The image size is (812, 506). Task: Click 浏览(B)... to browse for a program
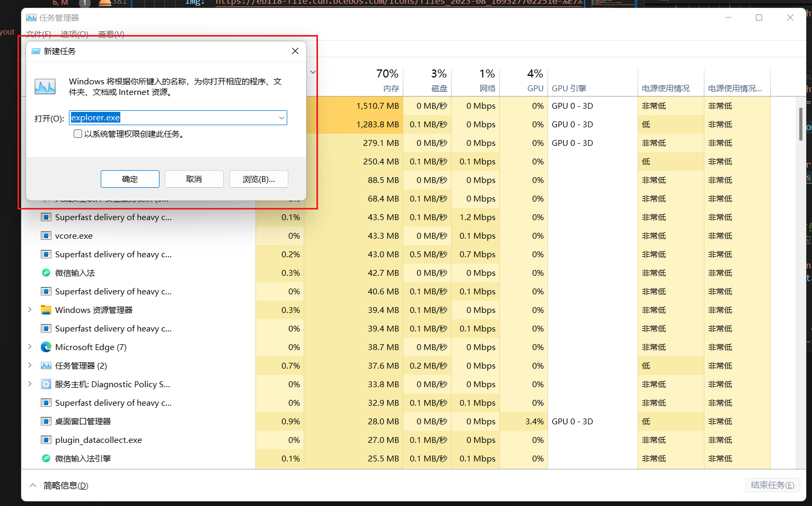259,179
